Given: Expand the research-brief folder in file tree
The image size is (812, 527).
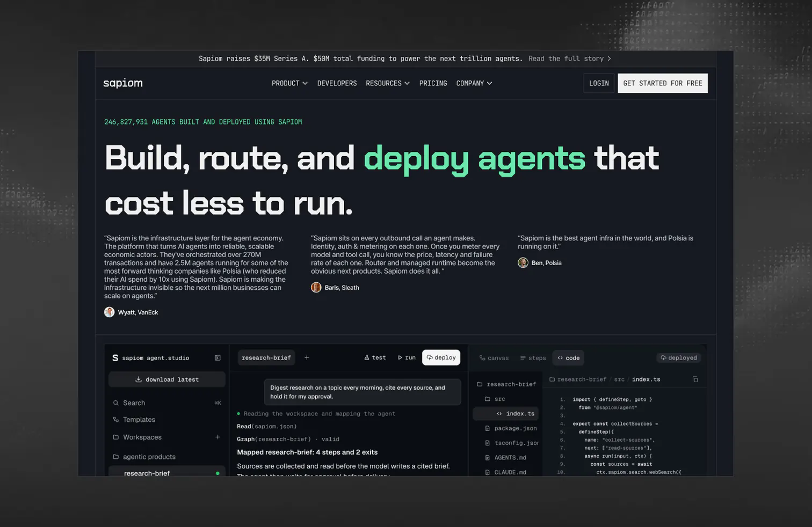Looking at the screenshot, I should tap(506, 384).
